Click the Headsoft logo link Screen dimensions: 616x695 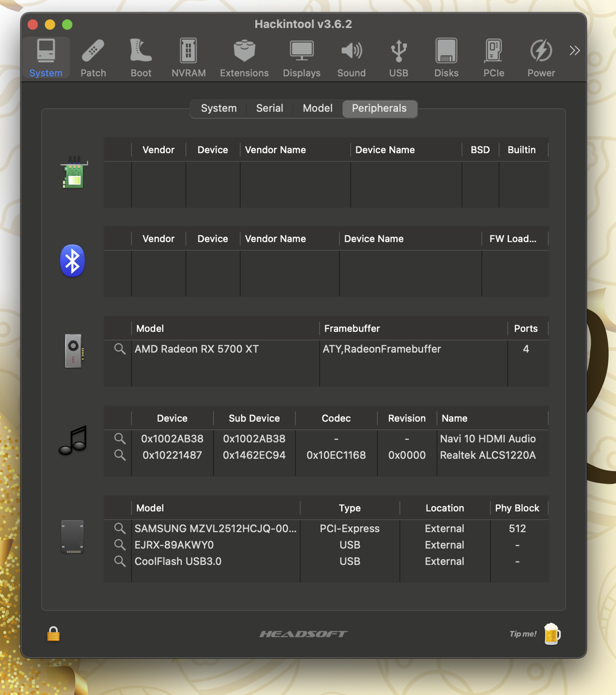pos(303,634)
